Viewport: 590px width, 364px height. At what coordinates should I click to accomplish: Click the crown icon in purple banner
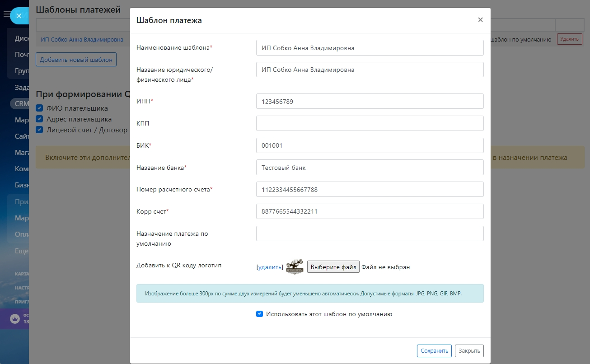15,319
